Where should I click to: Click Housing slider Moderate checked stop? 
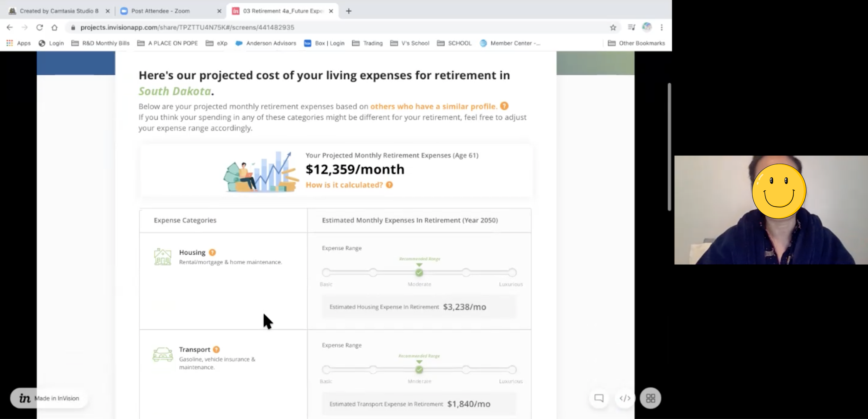[x=419, y=272]
